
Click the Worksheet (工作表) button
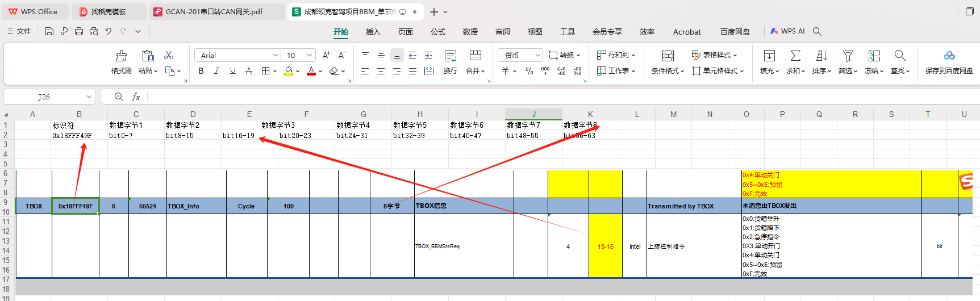coord(616,71)
